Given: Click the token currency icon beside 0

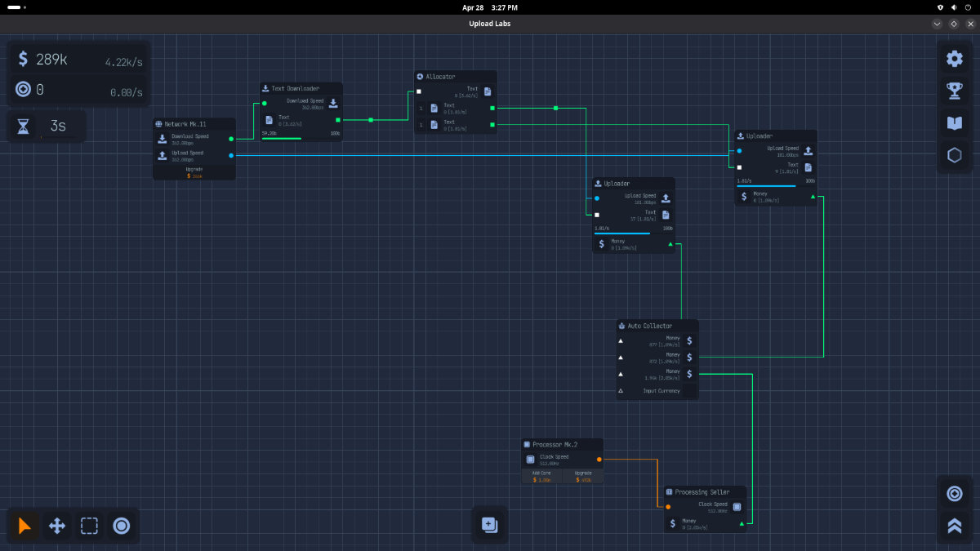Looking at the screenshot, I should coord(23,90).
